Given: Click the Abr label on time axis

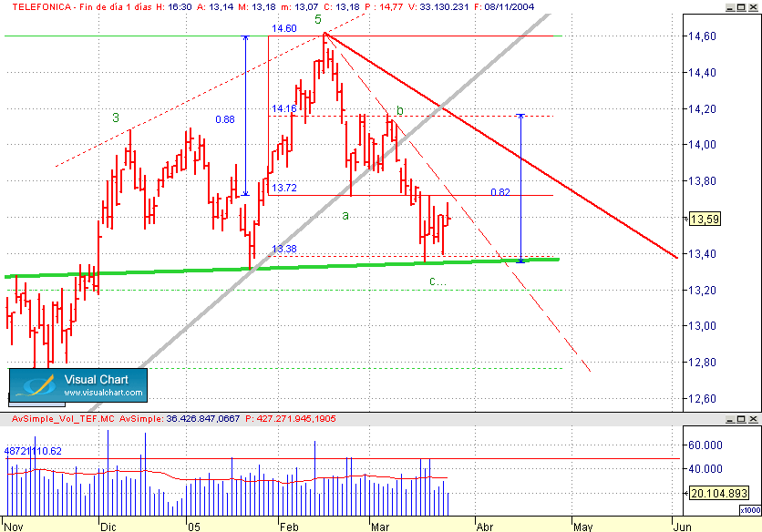Looking at the screenshot, I should [x=485, y=527].
